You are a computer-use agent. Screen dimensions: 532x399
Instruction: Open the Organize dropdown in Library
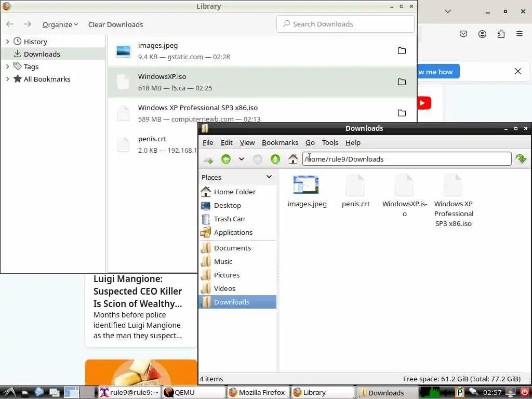(60, 24)
